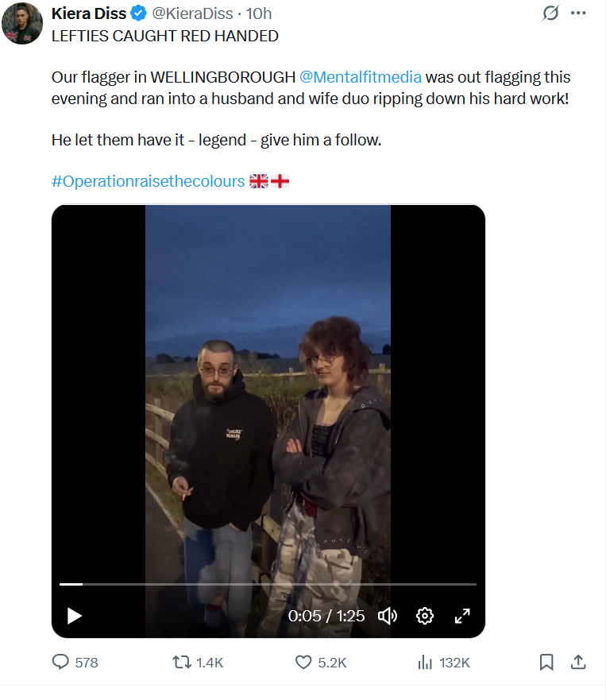This screenshot has height=700, width=606.
Task: Seek on the video progress bar
Action: (268, 584)
